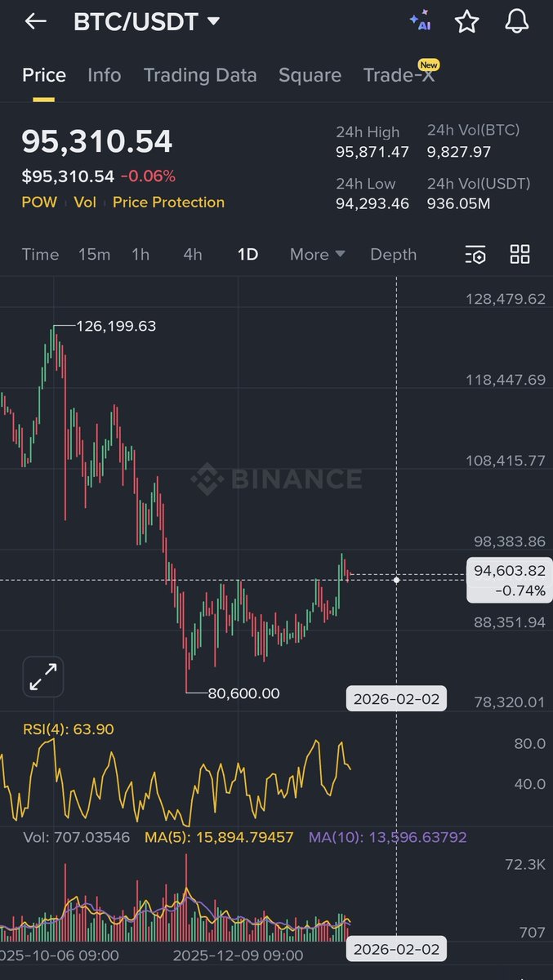
Task: Go back with the left arrow
Action: pos(35,22)
